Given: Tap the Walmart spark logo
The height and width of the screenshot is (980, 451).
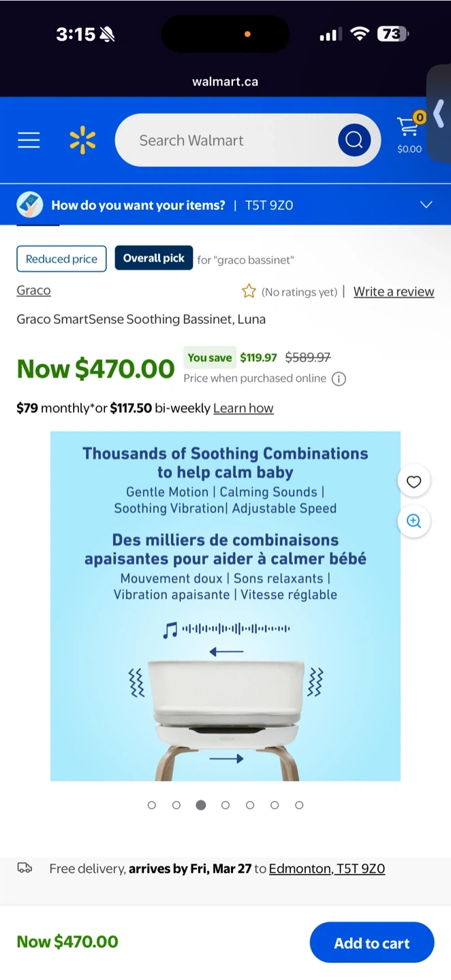Looking at the screenshot, I should click(x=82, y=140).
